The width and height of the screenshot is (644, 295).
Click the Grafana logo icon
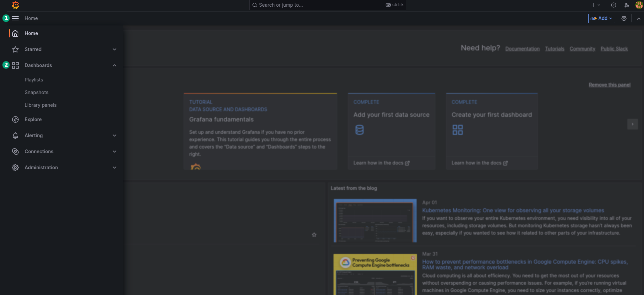[x=15, y=5]
